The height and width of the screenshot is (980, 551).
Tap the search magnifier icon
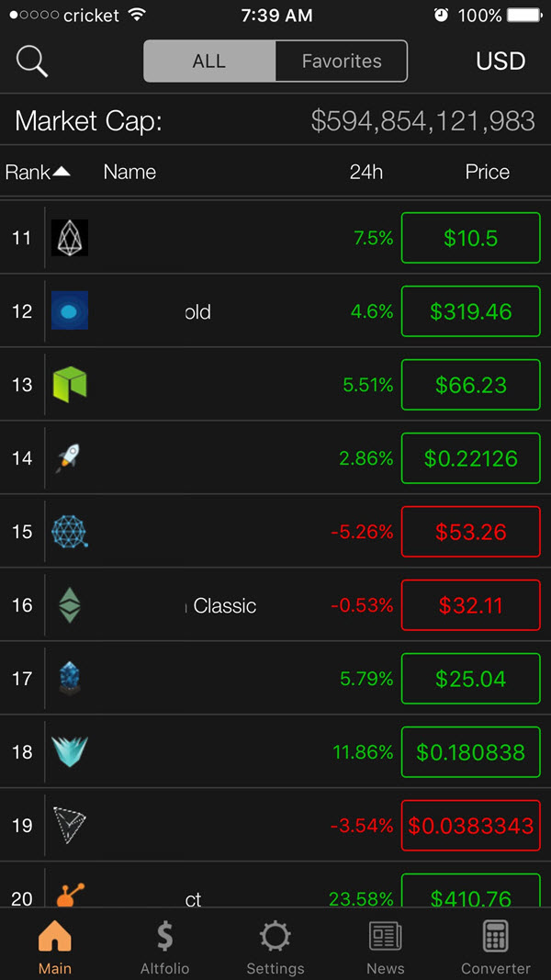point(32,62)
